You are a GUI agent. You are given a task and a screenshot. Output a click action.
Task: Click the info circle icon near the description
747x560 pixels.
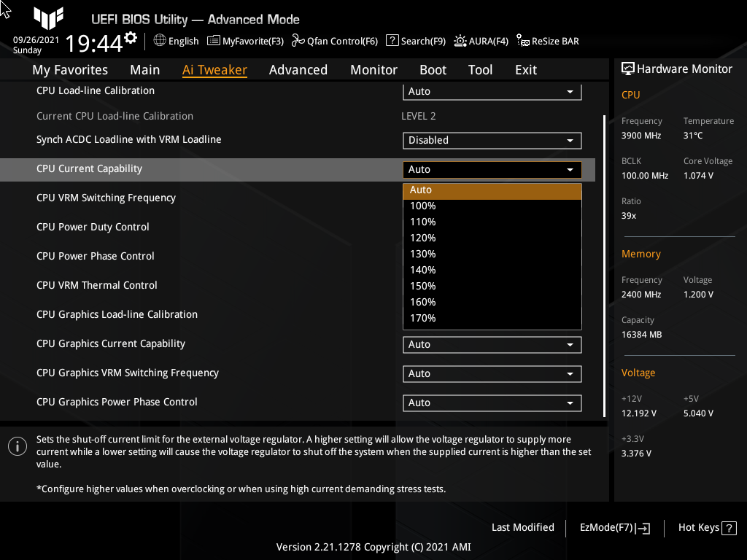(17, 446)
